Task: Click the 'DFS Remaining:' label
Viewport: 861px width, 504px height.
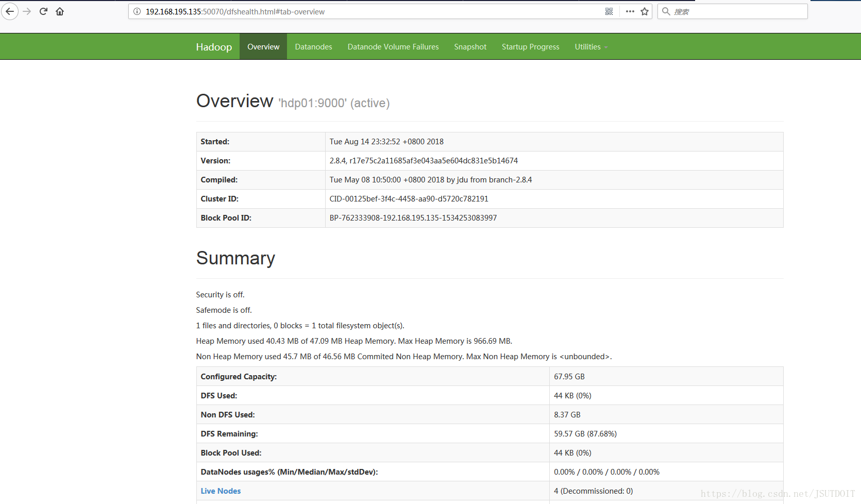Action: [x=229, y=434]
